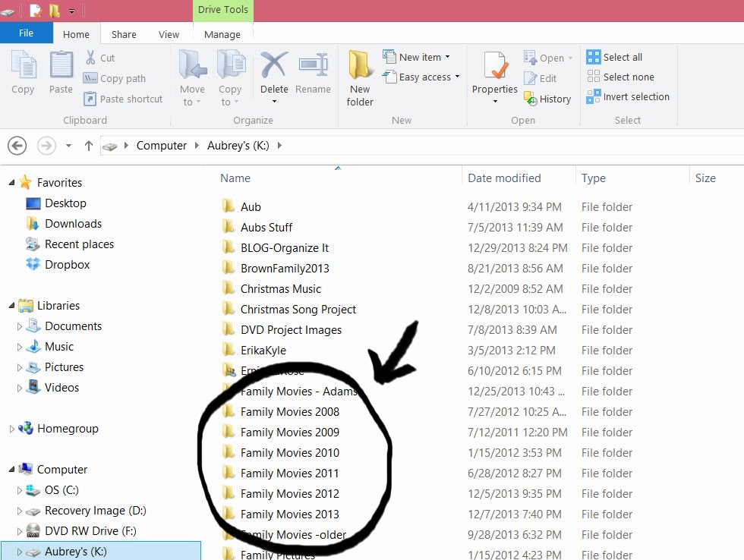Open the Delete dropdown arrow

tap(274, 102)
